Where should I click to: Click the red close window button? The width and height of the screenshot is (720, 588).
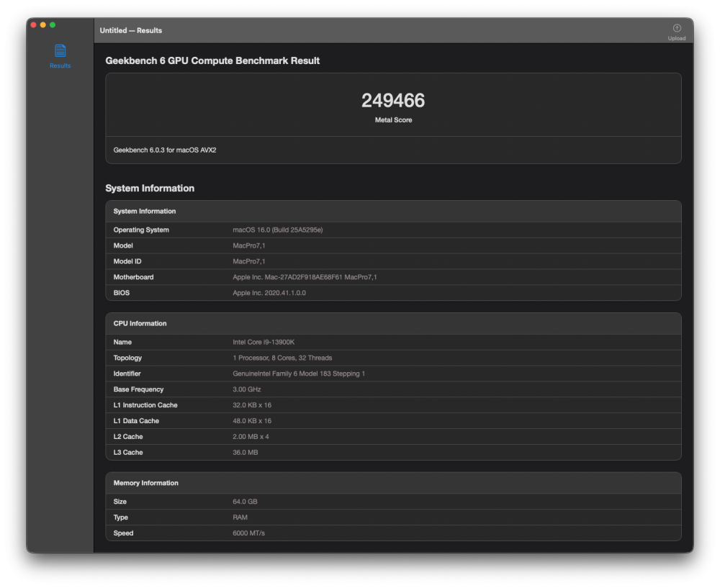(34, 24)
